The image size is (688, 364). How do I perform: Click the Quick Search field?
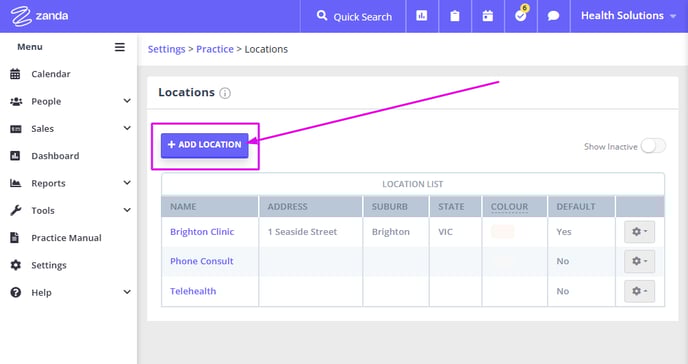coord(354,16)
